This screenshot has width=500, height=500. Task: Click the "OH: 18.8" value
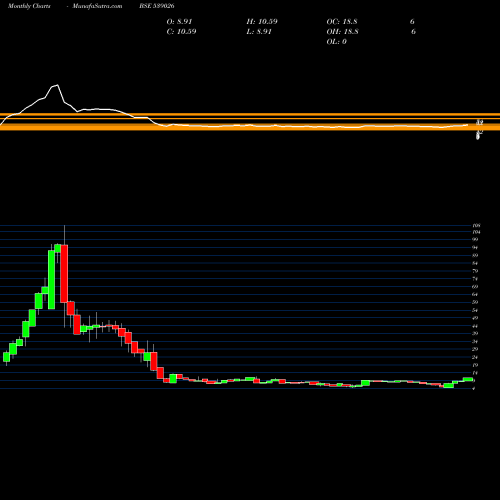click(x=342, y=32)
